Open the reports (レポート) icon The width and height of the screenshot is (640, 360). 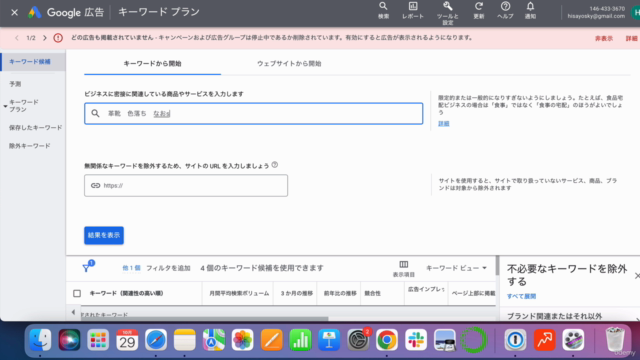(413, 11)
